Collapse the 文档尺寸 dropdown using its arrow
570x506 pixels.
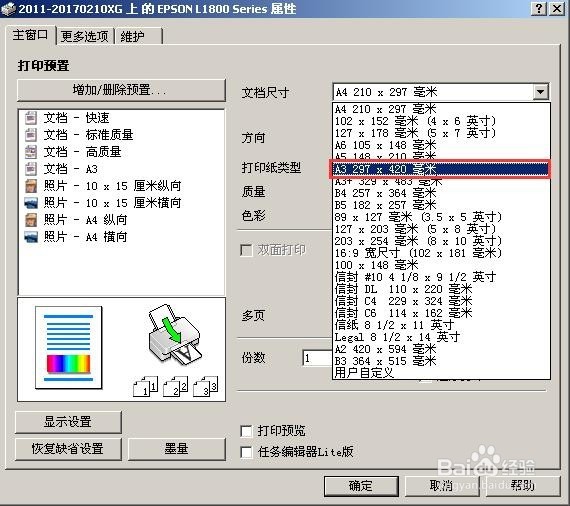pyautogui.click(x=541, y=92)
